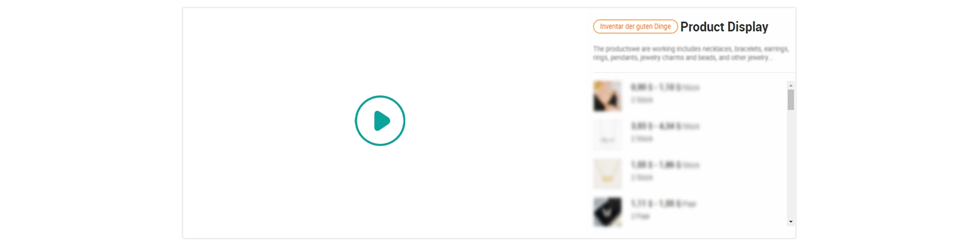Click the Product Display heading
Screen dimensions: 980x245
724,27
